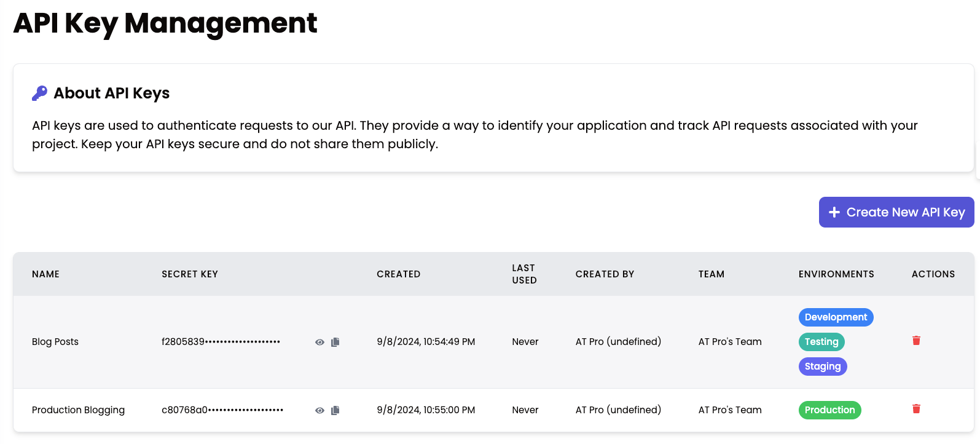Delete the Production Blogging API key
The height and width of the screenshot is (444, 980).
point(916,408)
